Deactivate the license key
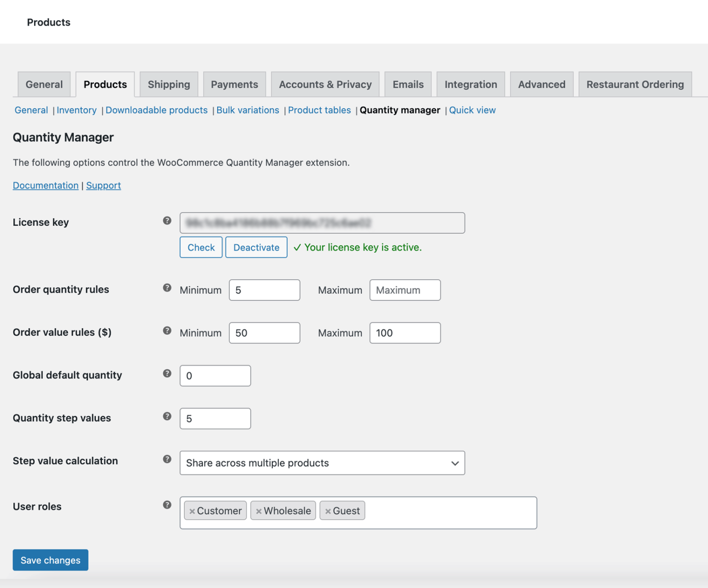708x588 pixels. click(256, 247)
